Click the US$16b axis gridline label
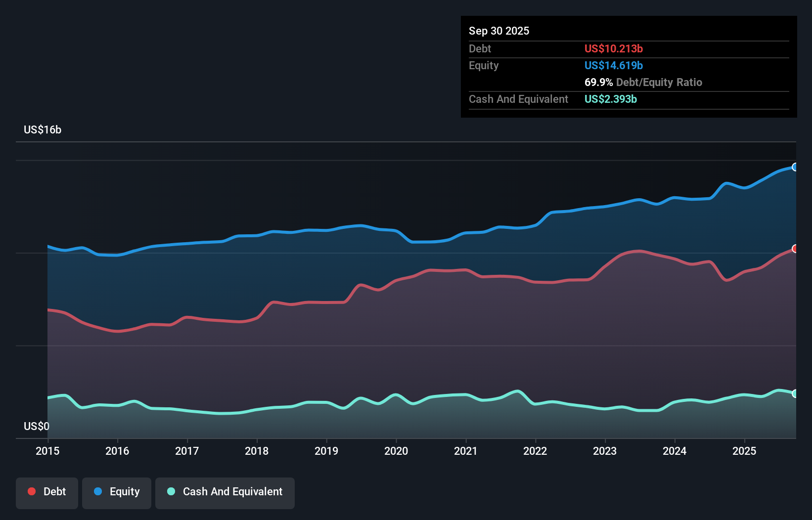The width and height of the screenshot is (812, 520). [43, 130]
